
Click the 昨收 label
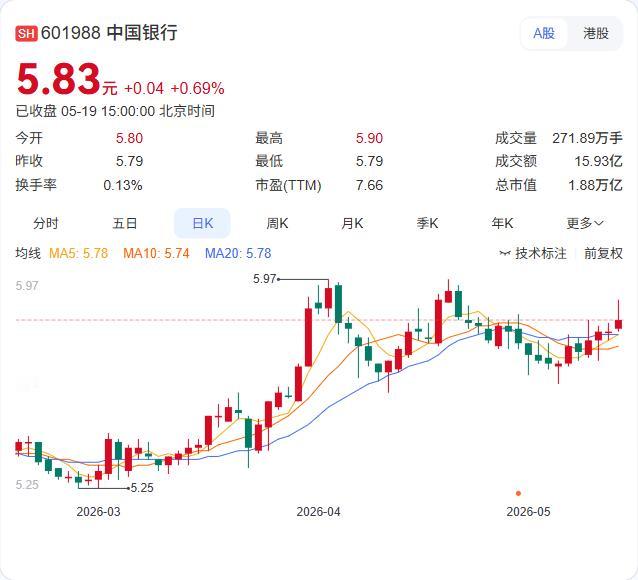(x=29, y=161)
